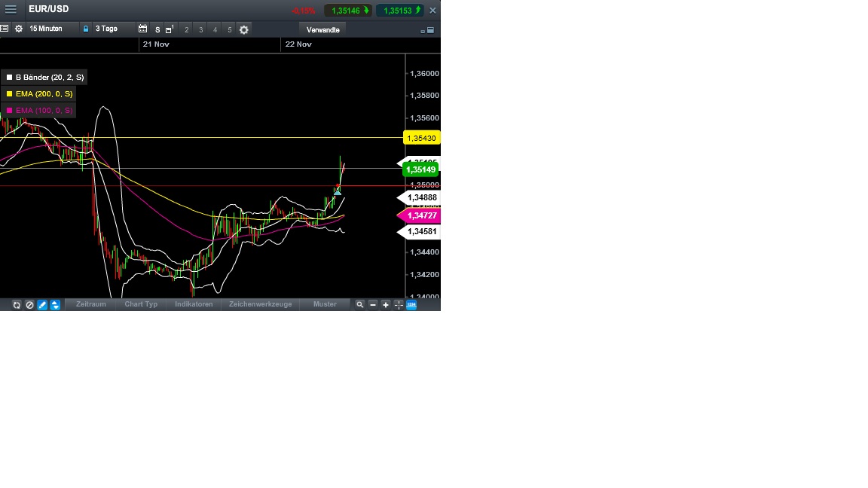Image resolution: width=868 pixels, height=488 pixels.
Task: Open the calendar date picker icon
Action: pyautogui.click(x=142, y=29)
